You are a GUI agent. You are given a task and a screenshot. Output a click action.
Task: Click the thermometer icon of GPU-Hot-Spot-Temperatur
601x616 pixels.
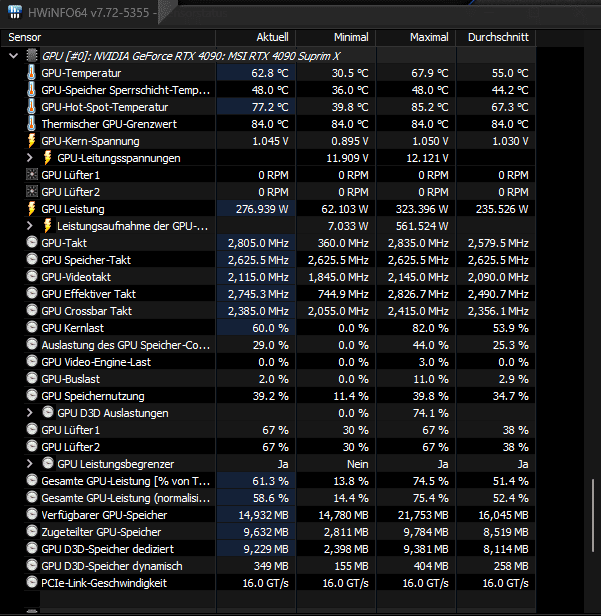tap(31, 107)
